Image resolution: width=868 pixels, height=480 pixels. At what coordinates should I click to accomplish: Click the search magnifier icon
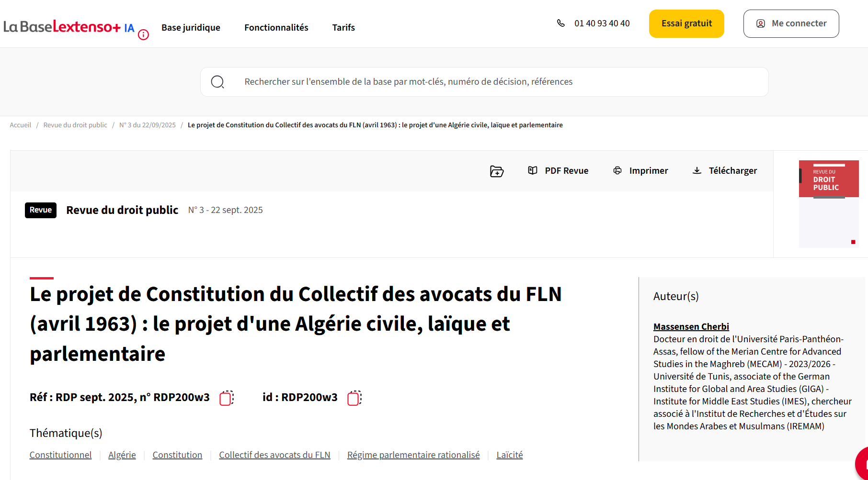click(217, 82)
